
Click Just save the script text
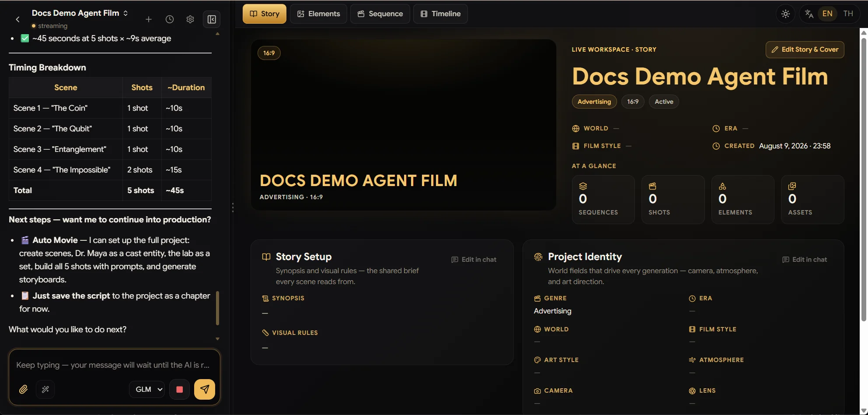71,296
